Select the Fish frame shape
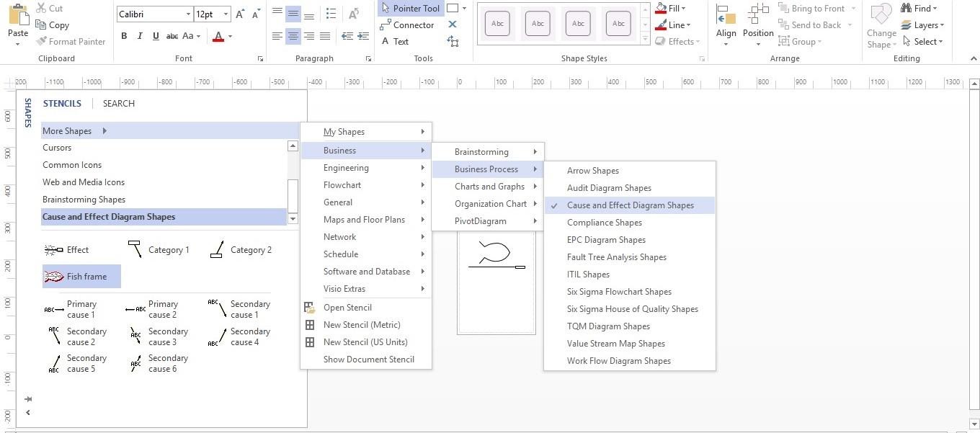Screen dimensions: 980x433 (x=81, y=276)
